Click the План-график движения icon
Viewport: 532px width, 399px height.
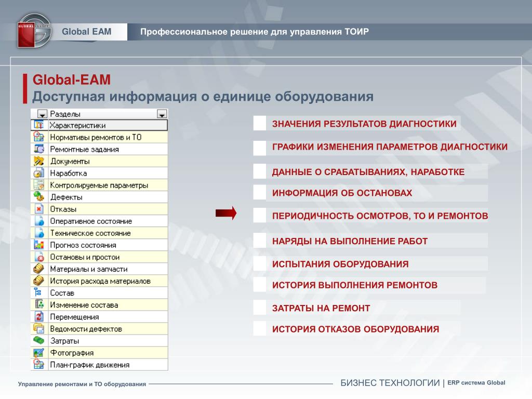[39, 364]
